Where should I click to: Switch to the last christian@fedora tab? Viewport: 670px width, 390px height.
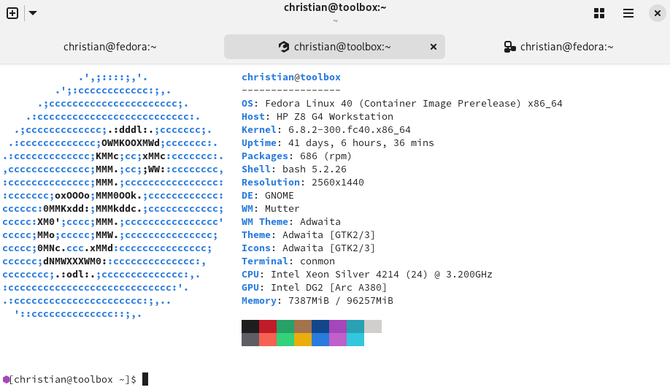tap(558, 47)
